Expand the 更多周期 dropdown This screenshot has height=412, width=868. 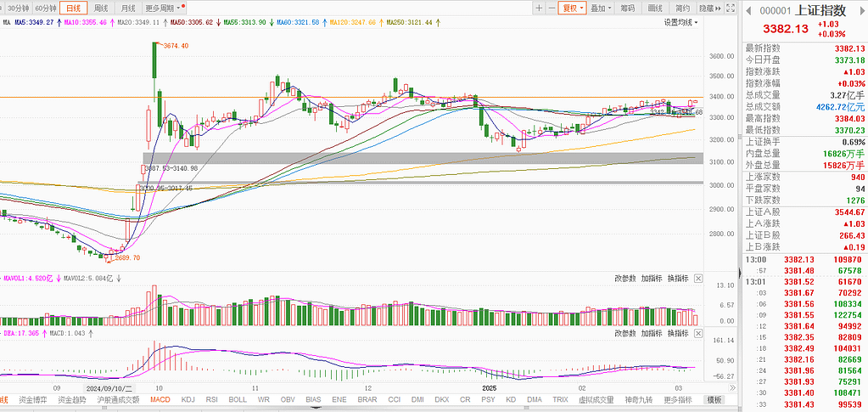coord(164,8)
